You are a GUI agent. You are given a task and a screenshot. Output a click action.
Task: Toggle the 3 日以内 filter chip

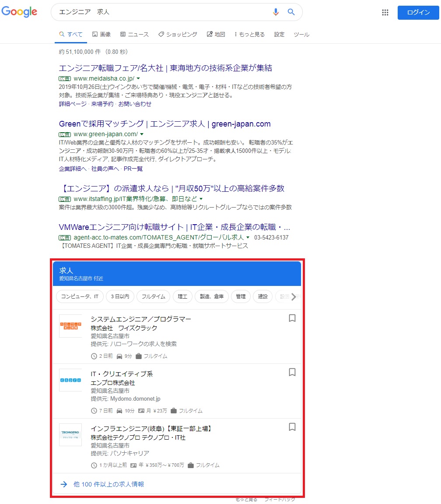[x=120, y=296]
